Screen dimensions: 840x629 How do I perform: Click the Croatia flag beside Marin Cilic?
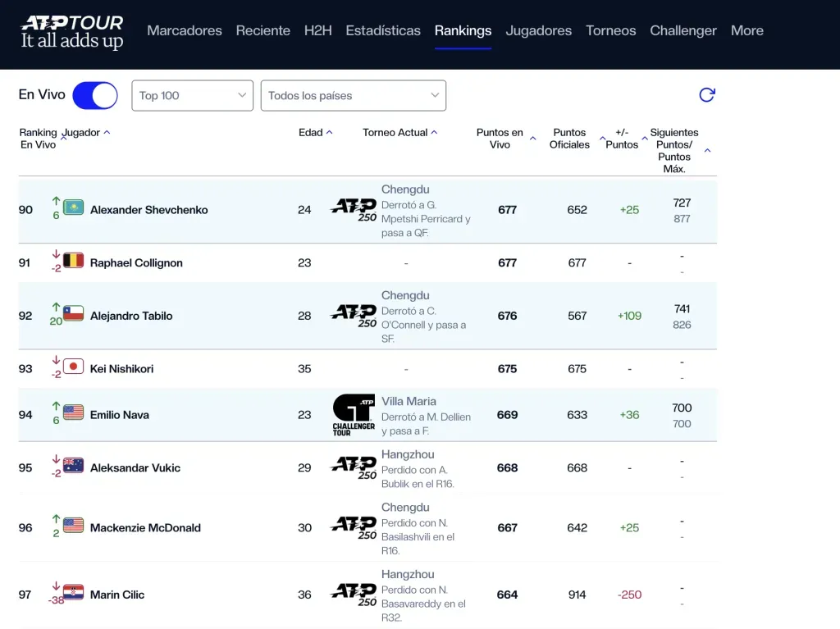[74, 593]
